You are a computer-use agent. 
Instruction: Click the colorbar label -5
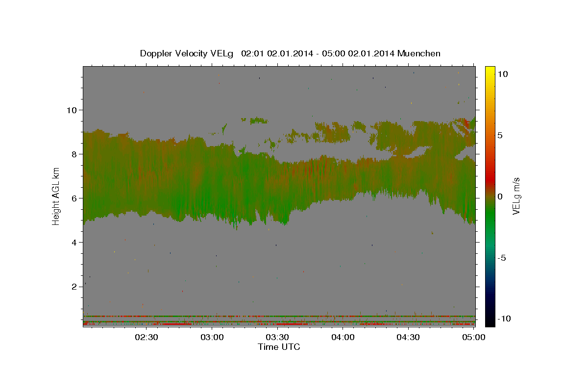502,258
